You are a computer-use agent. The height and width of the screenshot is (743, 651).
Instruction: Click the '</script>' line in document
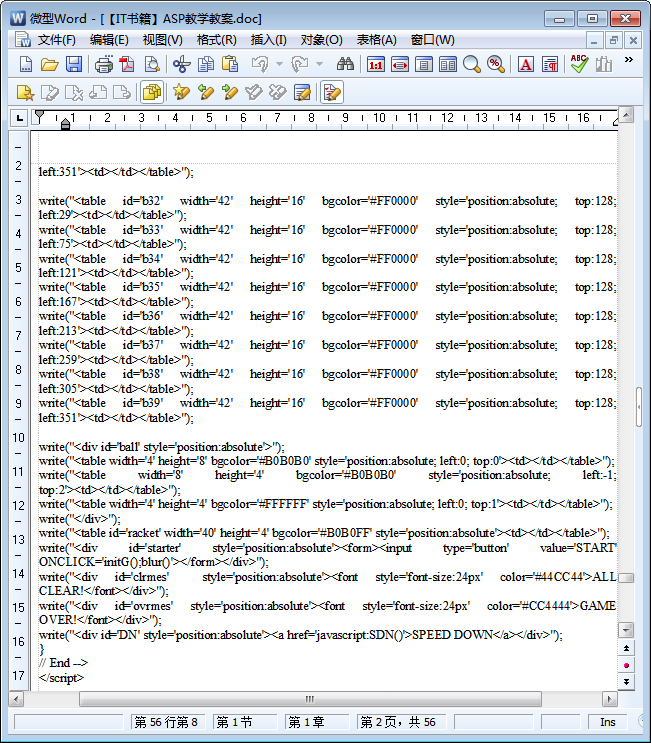[x=62, y=678]
